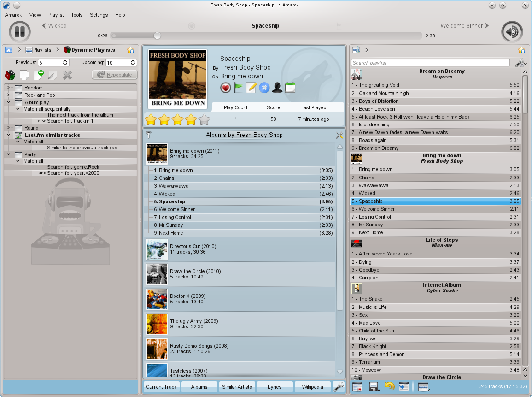
Task: Clear the playlist with the red X icon
Action: click(358, 387)
